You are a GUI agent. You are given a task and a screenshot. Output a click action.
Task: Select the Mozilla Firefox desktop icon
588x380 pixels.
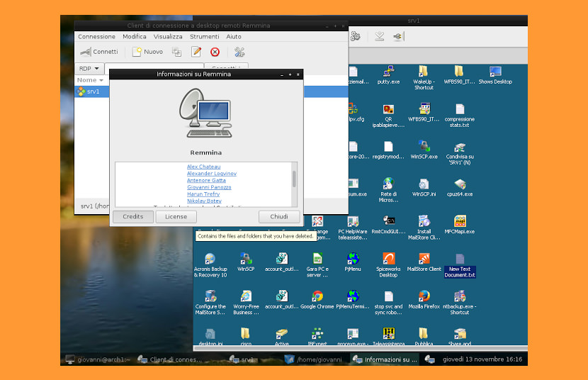424,300
